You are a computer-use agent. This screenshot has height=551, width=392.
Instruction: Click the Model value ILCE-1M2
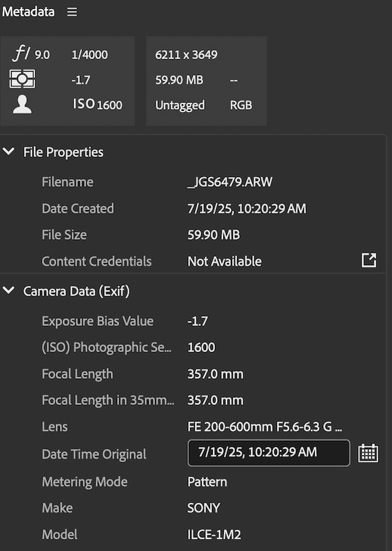tap(214, 534)
